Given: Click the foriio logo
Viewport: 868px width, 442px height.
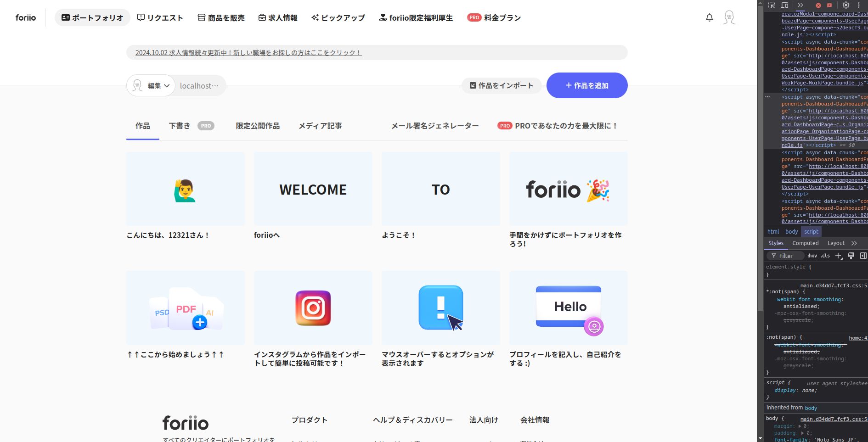Looking at the screenshot, I should [26, 17].
